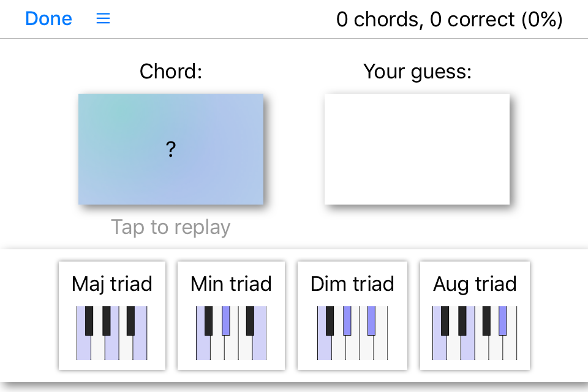Tap the first highlighted black key in Dim triad
588x392 pixels.
pos(347,320)
